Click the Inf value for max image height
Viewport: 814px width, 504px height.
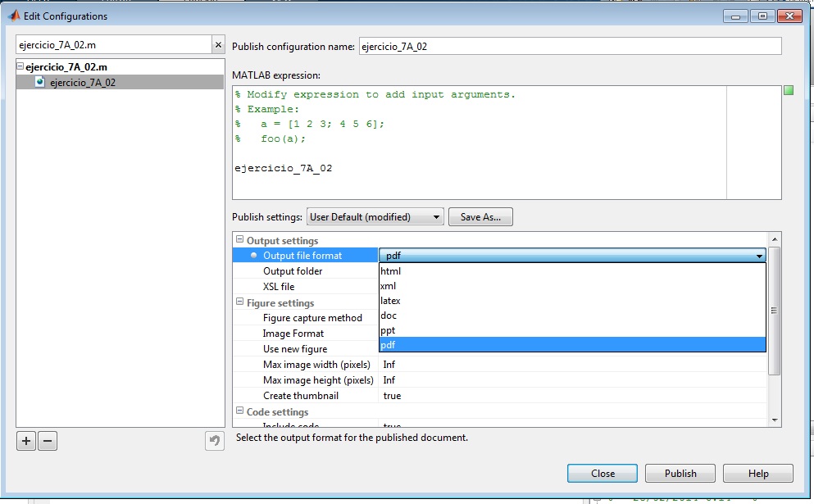pos(389,380)
